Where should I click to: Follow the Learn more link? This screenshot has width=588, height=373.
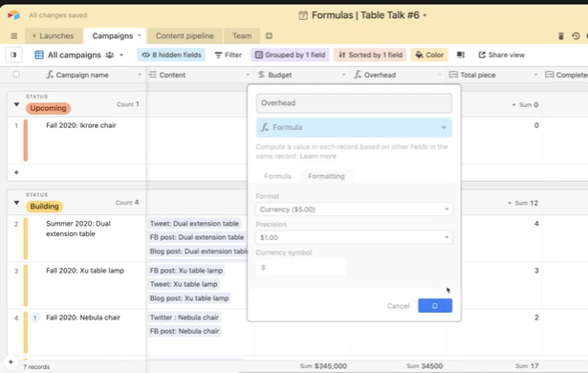tap(318, 156)
